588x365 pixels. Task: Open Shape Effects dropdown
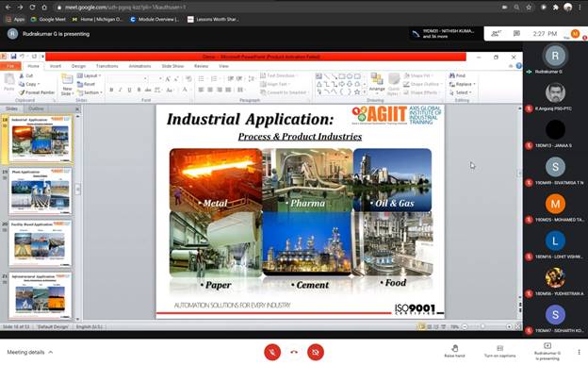pos(421,92)
